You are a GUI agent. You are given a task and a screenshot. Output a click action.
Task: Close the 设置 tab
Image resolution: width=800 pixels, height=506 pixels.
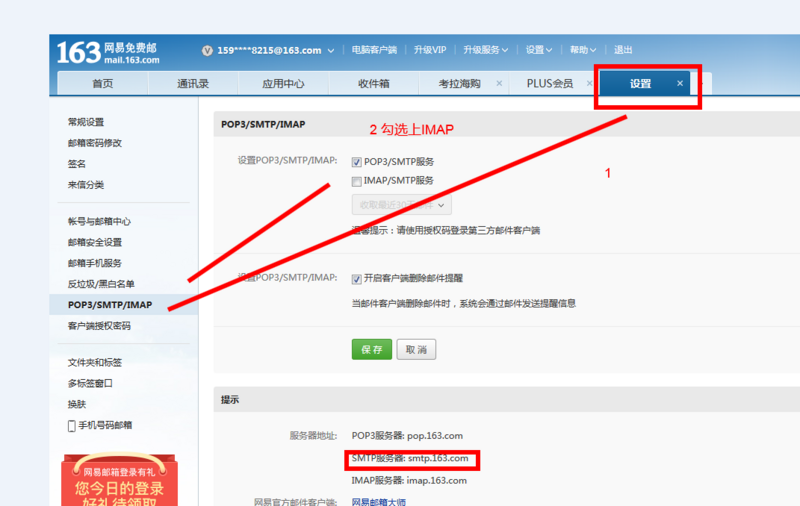[x=680, y=83]
